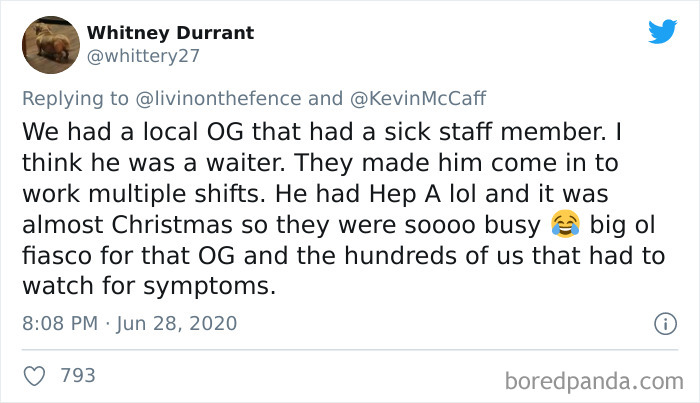This screenshot has width=700, height=403.
Task: Click the 8:08 PM timestamp
Action: click(60, 324)
